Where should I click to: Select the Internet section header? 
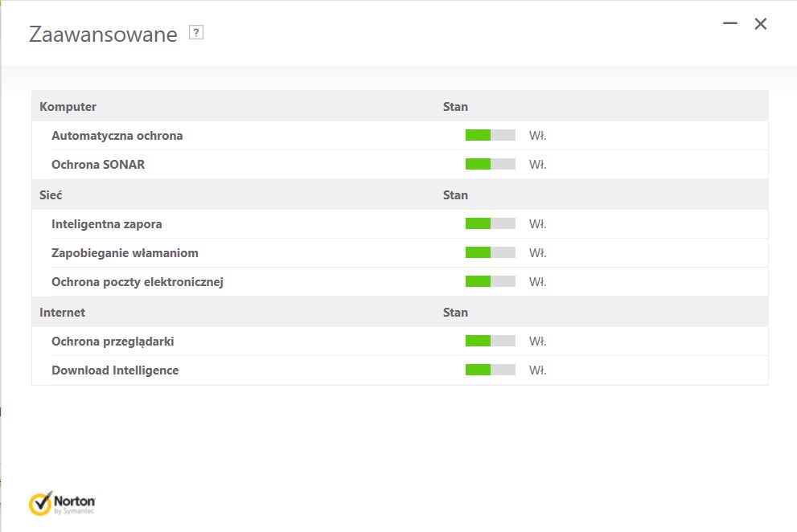[62, 312]
